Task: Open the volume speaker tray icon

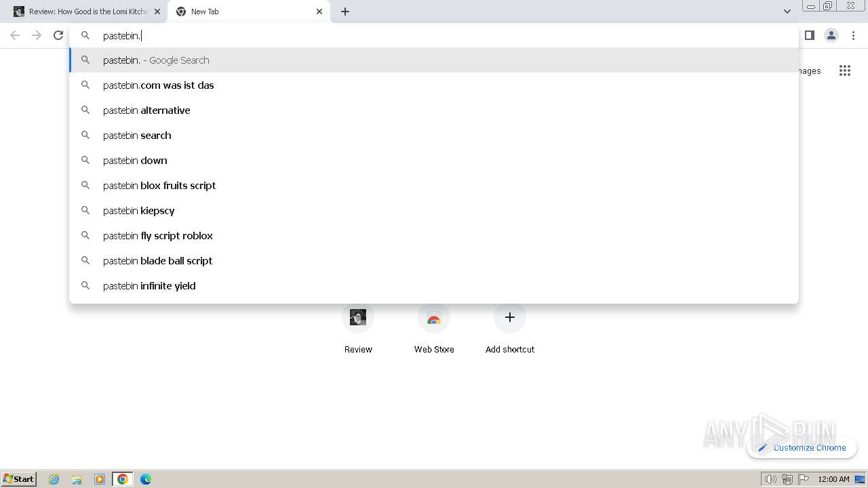Action: tap(771, 479)
